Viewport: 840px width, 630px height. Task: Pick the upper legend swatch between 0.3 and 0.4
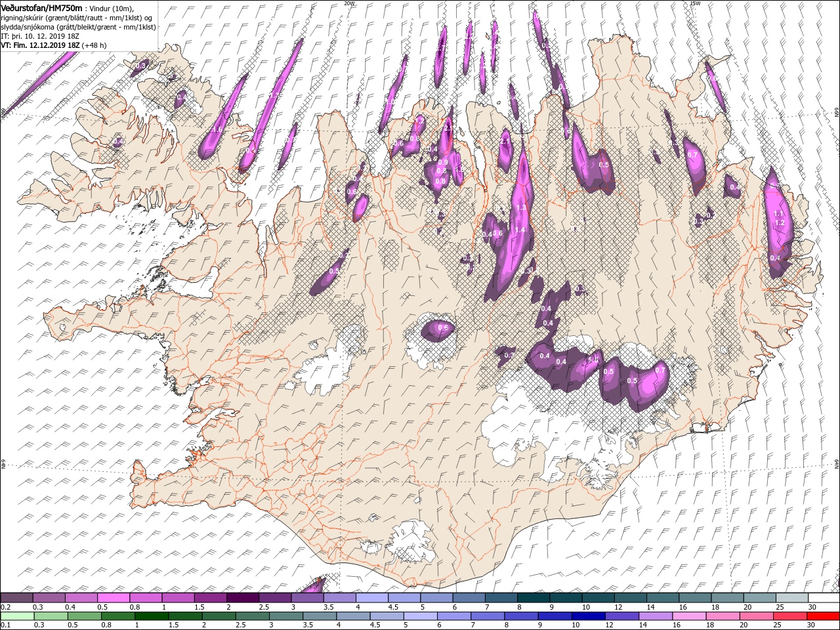pos(49,598)
